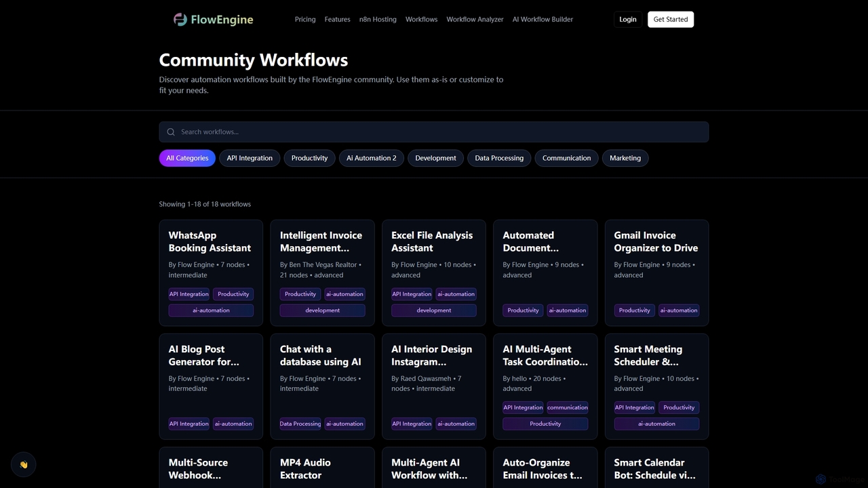Click Productivity tag on WhatsApp Booking card

click(x=233, y=294)
